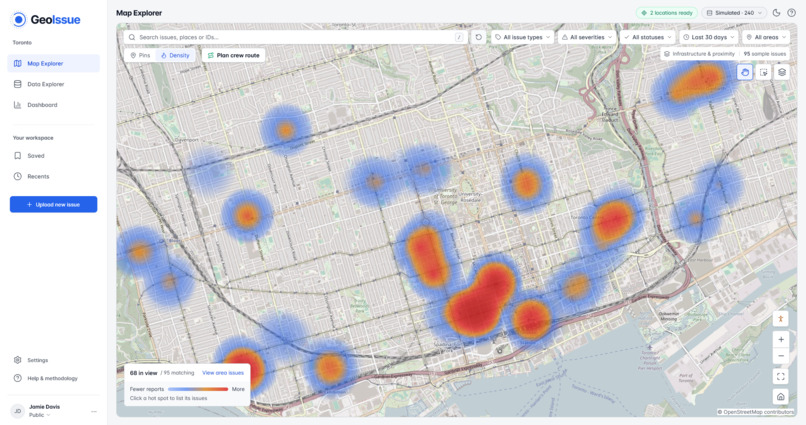Go to Map Explorer in sidebar
The height and width of the screenshot is (425, 806).
coord(53,63)
